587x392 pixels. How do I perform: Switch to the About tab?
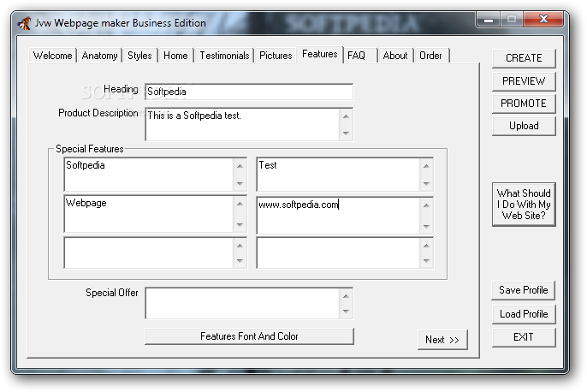(x=395, y=56)
